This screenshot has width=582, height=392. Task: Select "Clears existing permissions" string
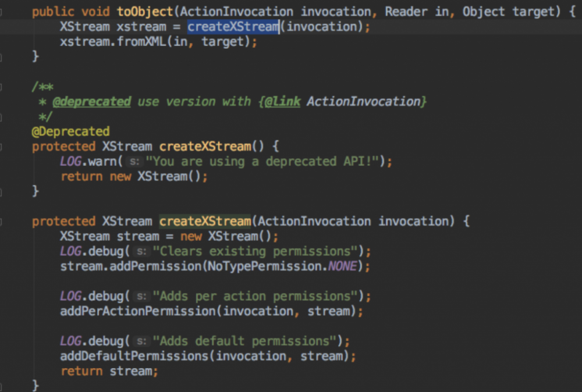click(x=255, y=251)
